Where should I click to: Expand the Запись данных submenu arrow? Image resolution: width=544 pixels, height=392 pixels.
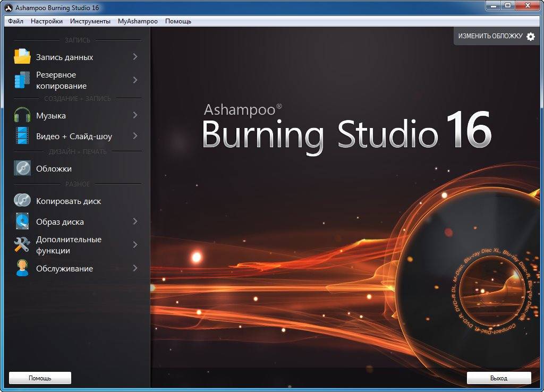pos(135,56)
